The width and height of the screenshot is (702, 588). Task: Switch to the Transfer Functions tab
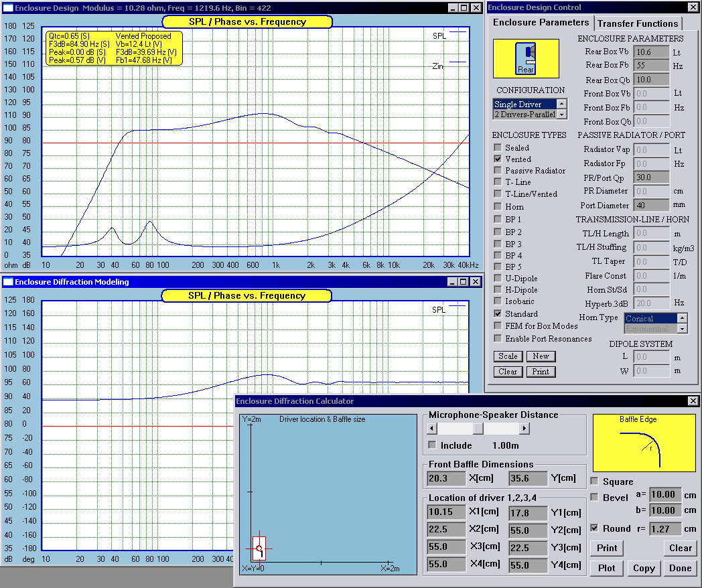click(x=638, y=23)
